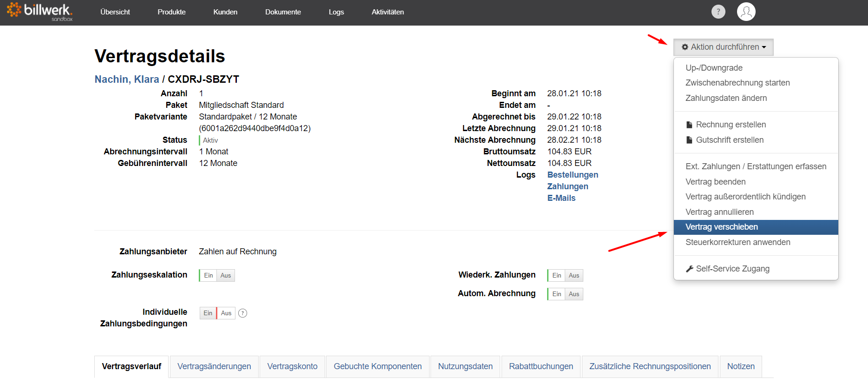868x391 pixels.
Task: Open customer link Nachin, Klara
Action: [x=127, y=80]
